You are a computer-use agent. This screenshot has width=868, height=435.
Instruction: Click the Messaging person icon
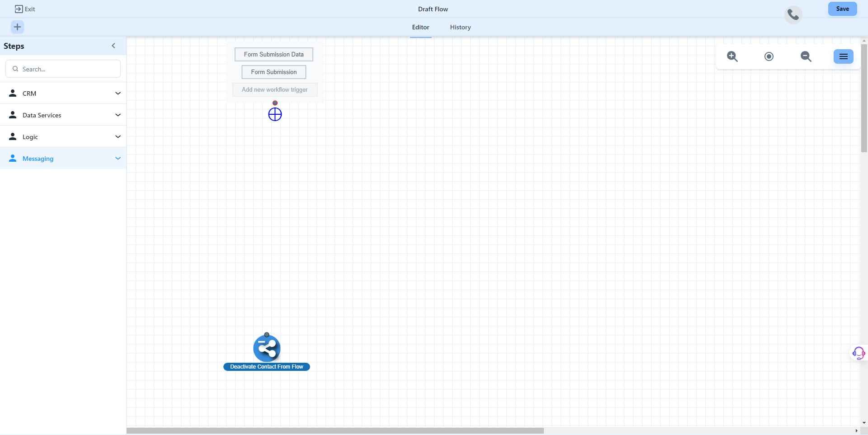pyautogui.click(x=13, y=158)
